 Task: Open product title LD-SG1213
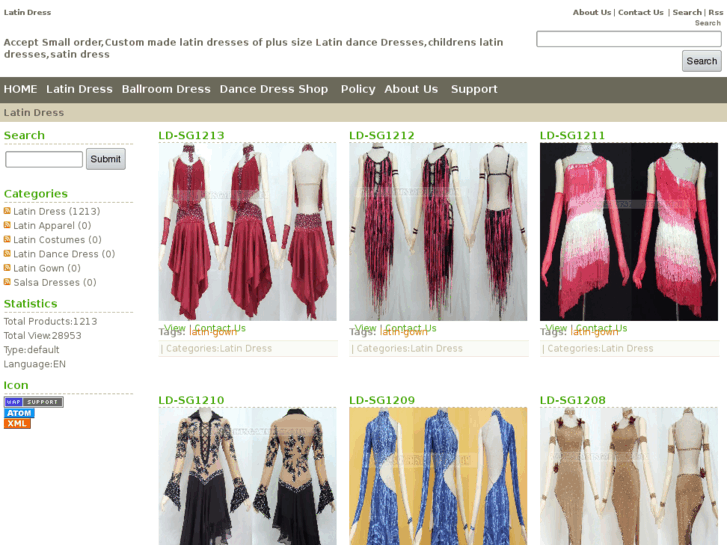191,135
